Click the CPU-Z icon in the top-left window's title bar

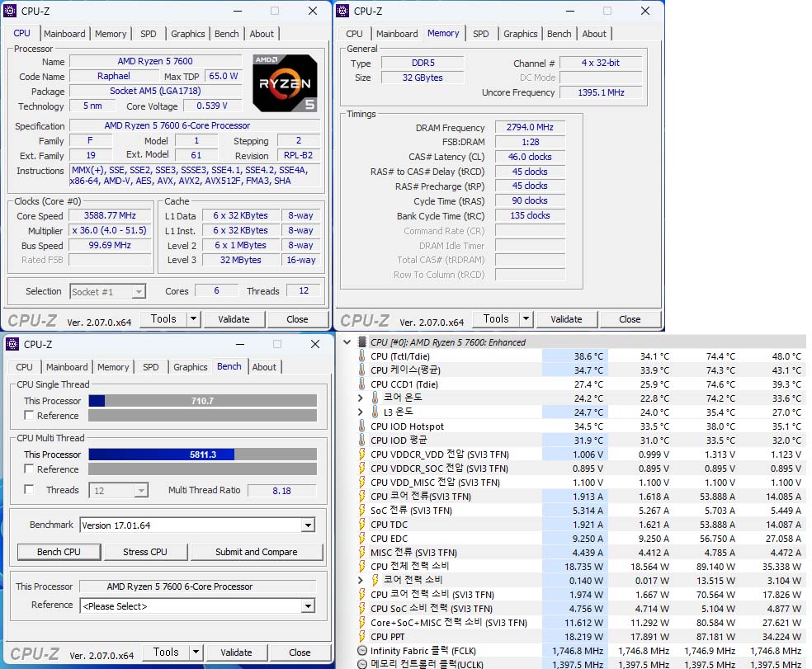[x=10, y=11]
